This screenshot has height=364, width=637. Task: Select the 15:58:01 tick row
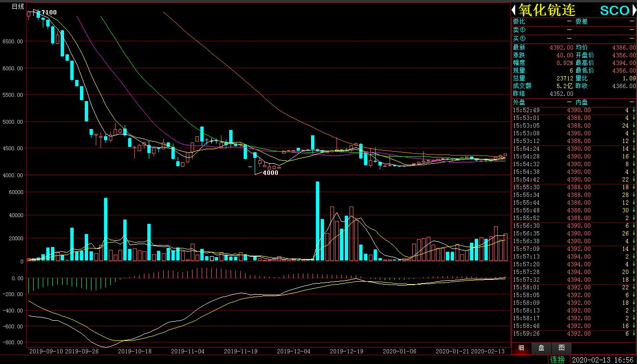coord(573,287)
